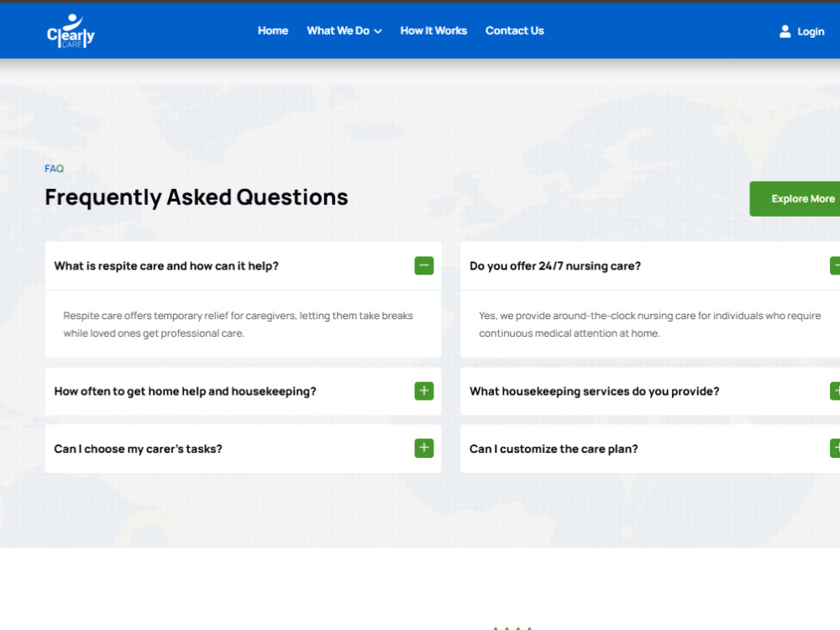Viewport: 840px width, 630px height.
Task: Open the What We Do menu
Action: tap(344, 31)
